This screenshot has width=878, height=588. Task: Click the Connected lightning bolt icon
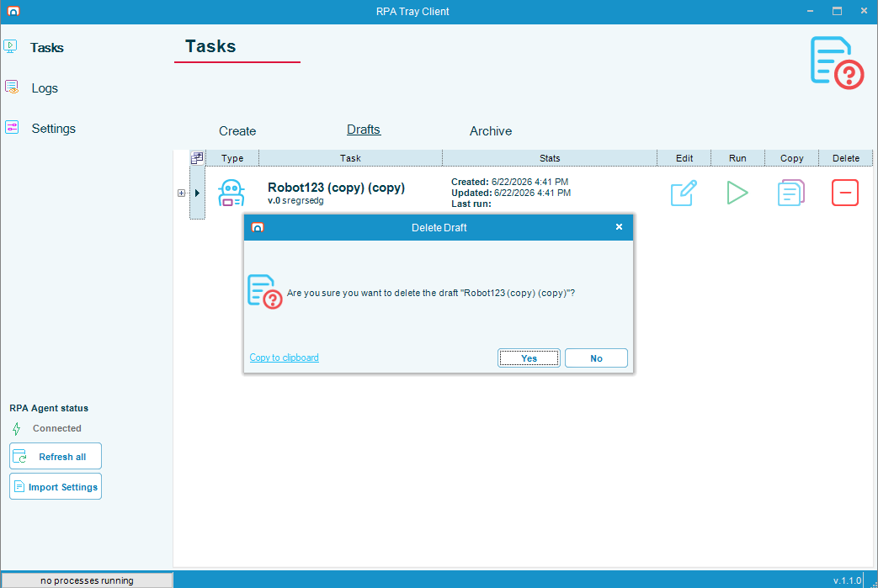click(x=17, y=428)
